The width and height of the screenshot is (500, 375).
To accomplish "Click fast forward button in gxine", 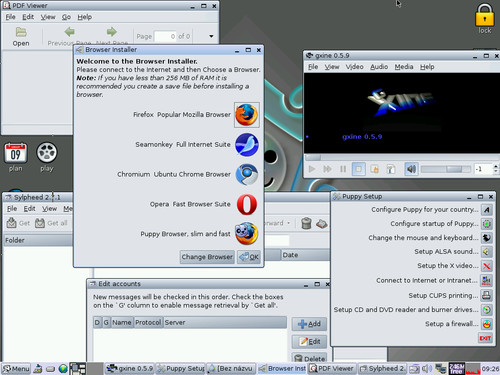I will click(x=327, y=169).
